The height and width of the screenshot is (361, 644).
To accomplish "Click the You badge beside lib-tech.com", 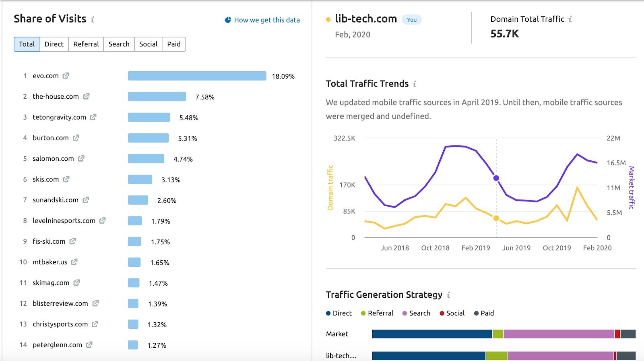I will pos(412,20).
